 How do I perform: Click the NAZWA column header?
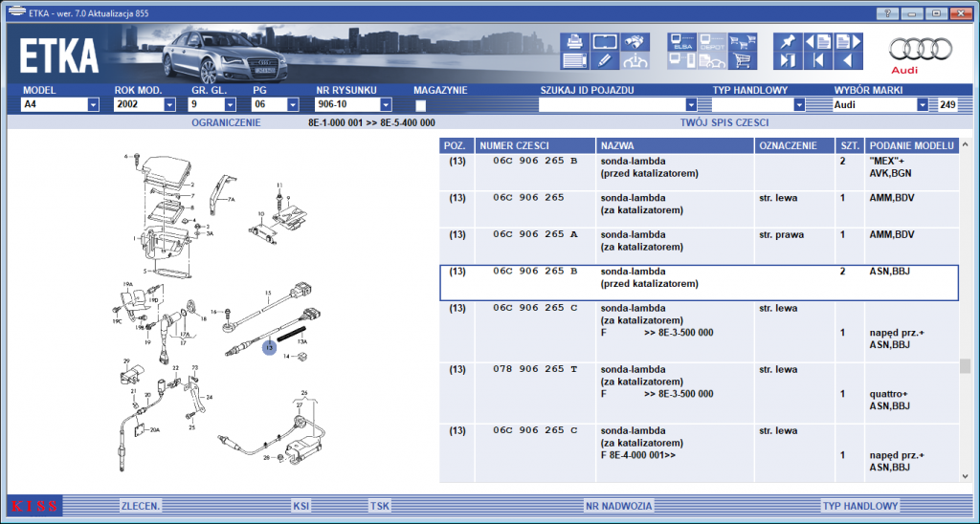(675, 145)
